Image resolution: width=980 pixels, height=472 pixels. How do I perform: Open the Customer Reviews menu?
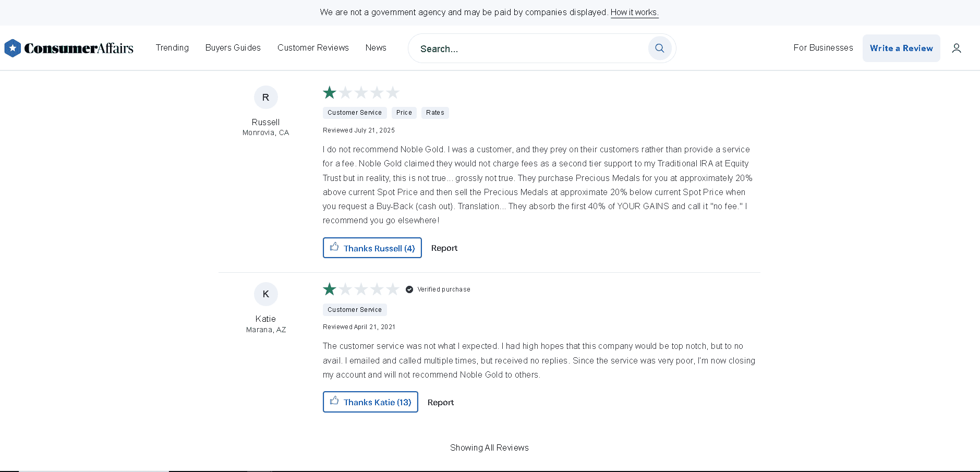click(313, 47)
